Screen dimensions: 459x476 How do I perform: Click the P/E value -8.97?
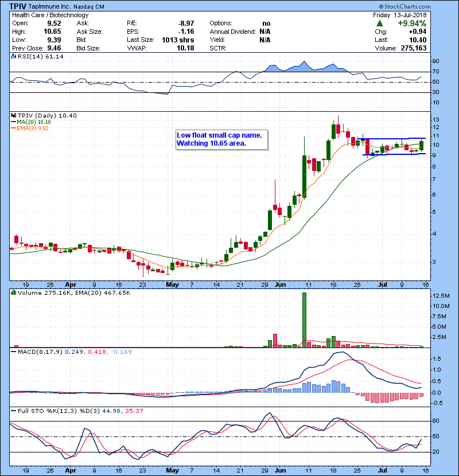pyautogui.click(x=186, y=24)
